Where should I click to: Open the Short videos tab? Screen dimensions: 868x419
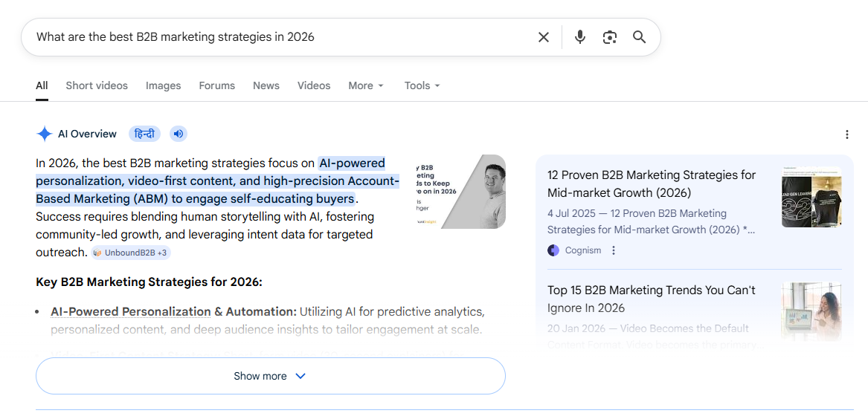click(97, 85)
